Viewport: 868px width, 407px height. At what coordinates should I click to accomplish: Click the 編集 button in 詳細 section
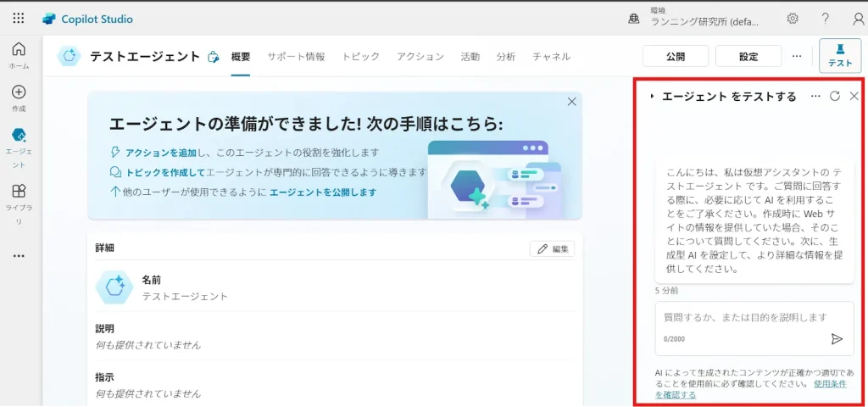552,248
